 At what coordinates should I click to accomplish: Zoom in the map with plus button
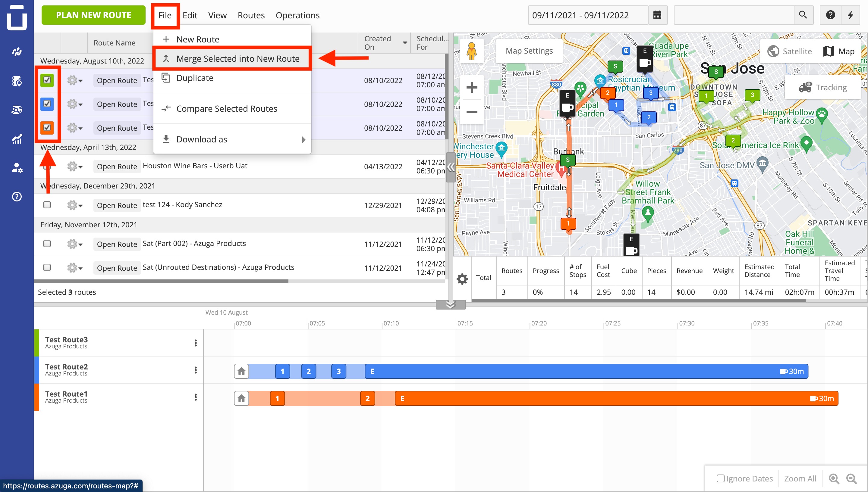click(471, 88)
